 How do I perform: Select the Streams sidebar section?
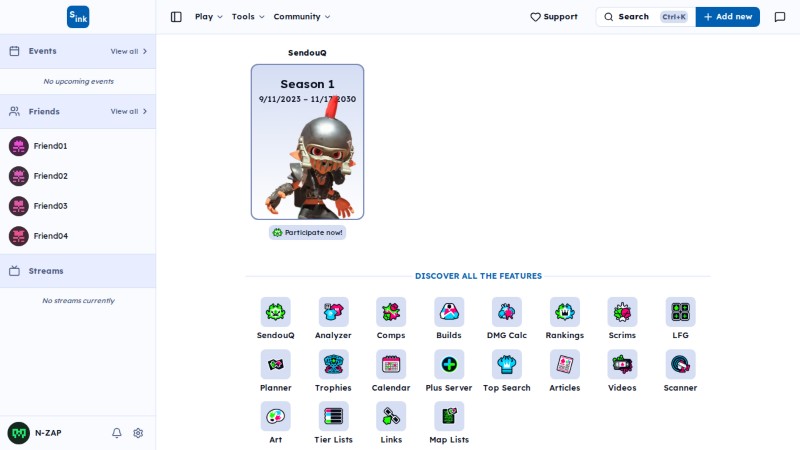tap(78, 271)
